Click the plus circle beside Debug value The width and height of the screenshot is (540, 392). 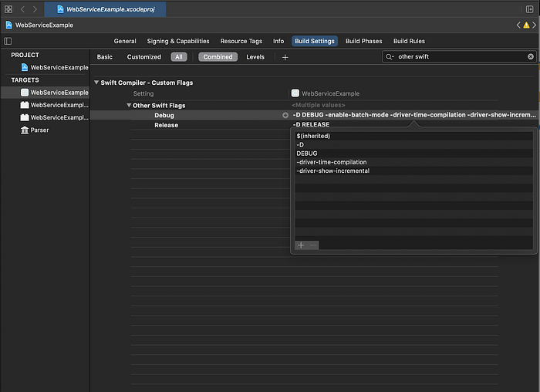285,116
